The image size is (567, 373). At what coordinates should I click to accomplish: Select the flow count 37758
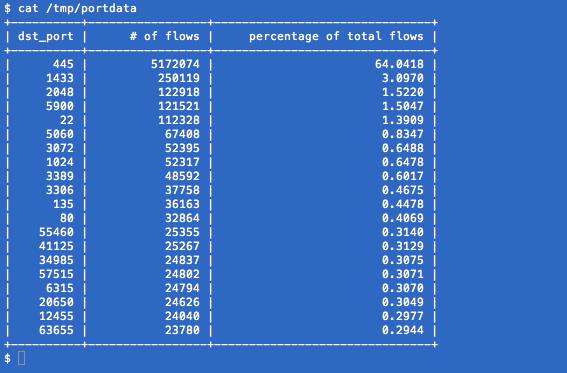[182, 190]
